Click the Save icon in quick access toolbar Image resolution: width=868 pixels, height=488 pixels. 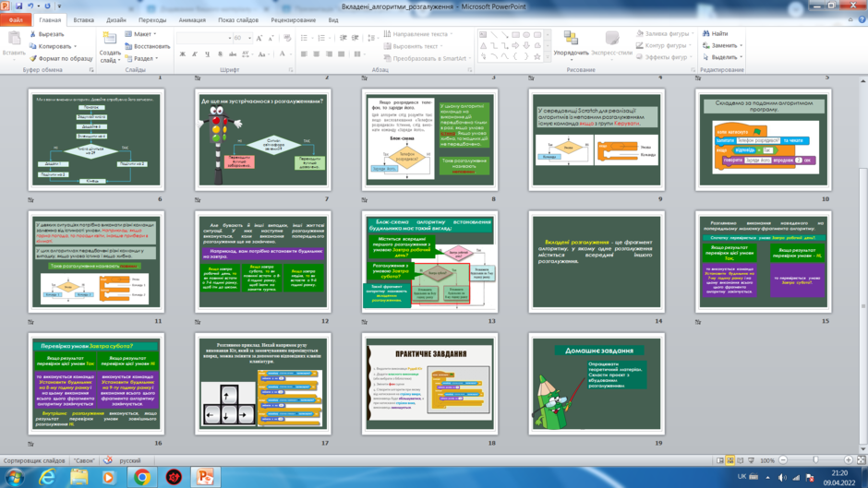click(x=19, y=6)
